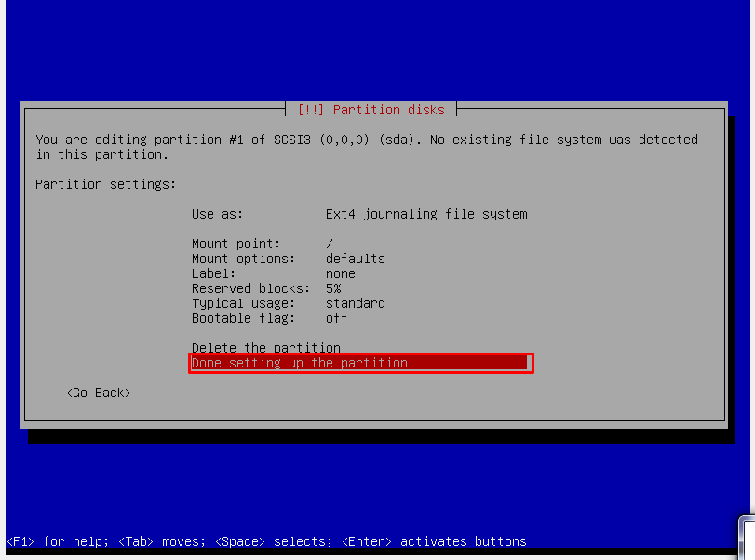The width and height of the screenshot is (755, 560).
Task: Select the "Mount options:" setting label
Action: click(243, 259)
